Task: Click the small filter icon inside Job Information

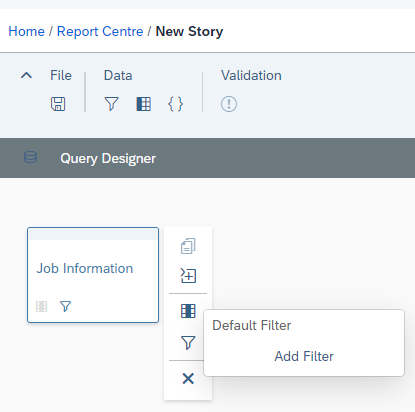Action: (65, 306)
